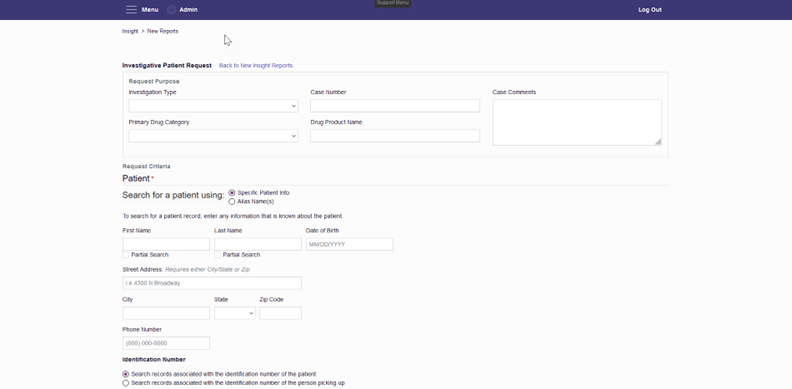Click the First Name input
Image resolution: width=792 pixels, height=389 pixels.
(166, 245)
